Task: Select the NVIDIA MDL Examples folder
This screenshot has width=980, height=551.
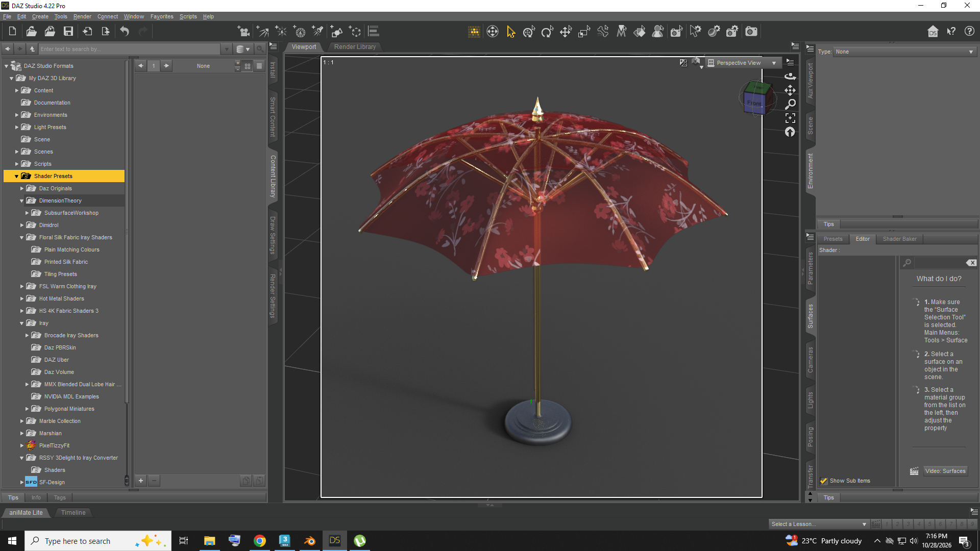Action: (71, 396)
